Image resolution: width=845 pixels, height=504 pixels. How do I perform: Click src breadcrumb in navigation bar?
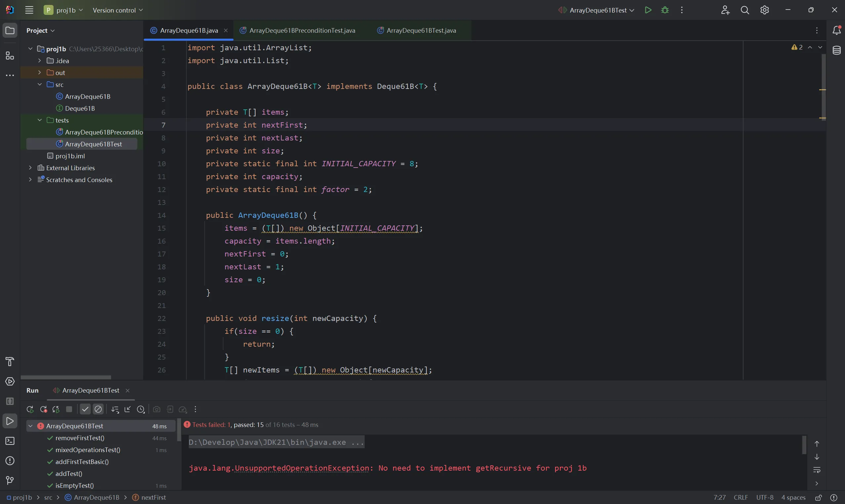pyautogui.click(x=48, y=497)
